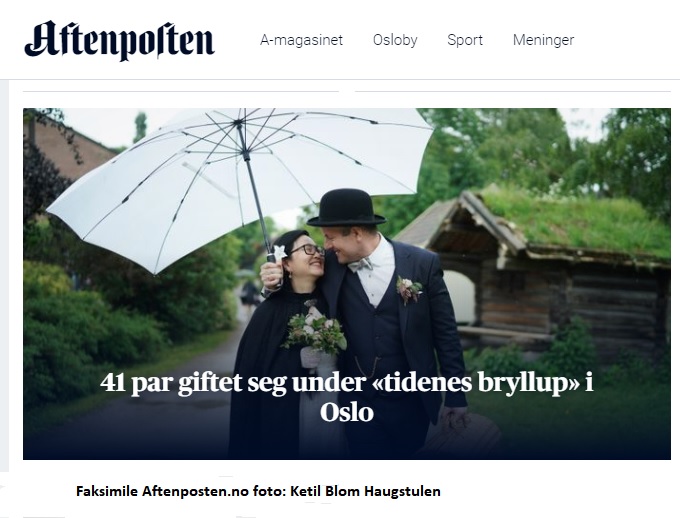
Task: Click the white flower in the bride's hair
Action: 280,252
